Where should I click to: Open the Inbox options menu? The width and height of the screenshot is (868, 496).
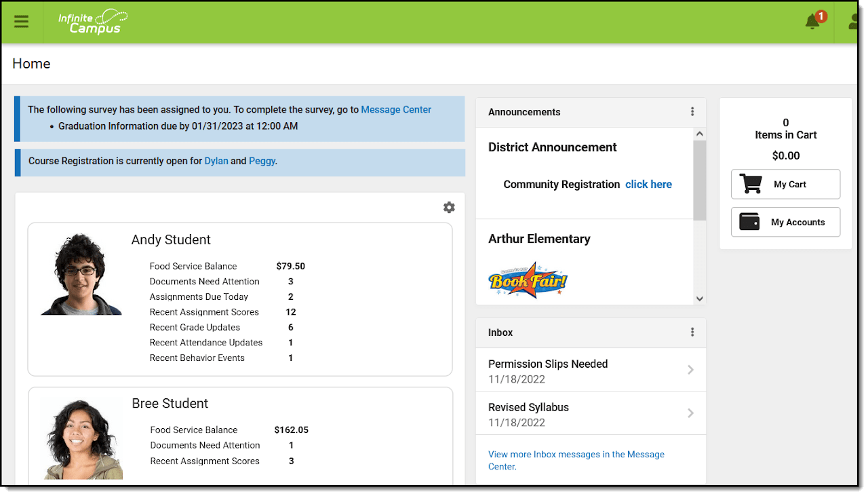click(692, 332)
